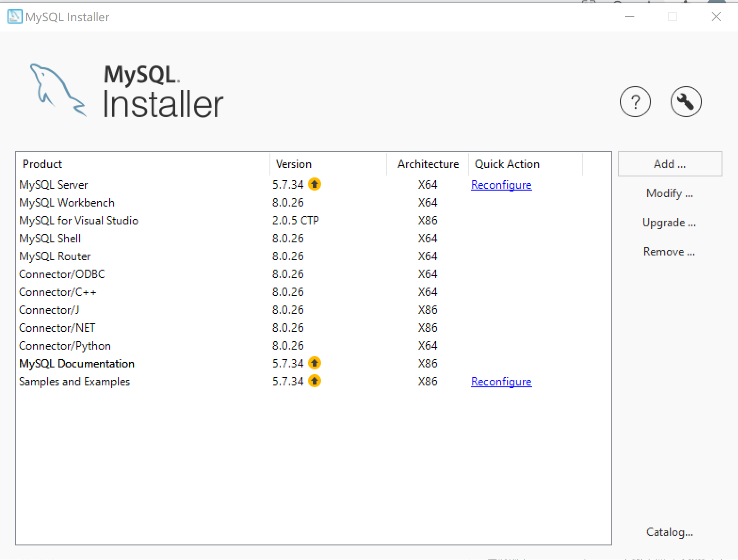
Task: Click the upgrade arrow icon on Samples and Examples row
Action: tap(315, 381)
